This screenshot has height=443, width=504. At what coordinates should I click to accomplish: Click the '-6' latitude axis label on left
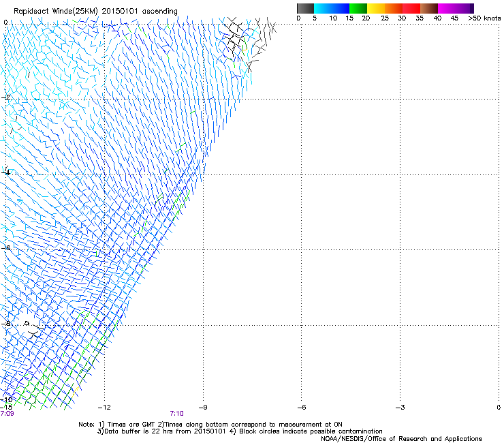coord(5,247)
